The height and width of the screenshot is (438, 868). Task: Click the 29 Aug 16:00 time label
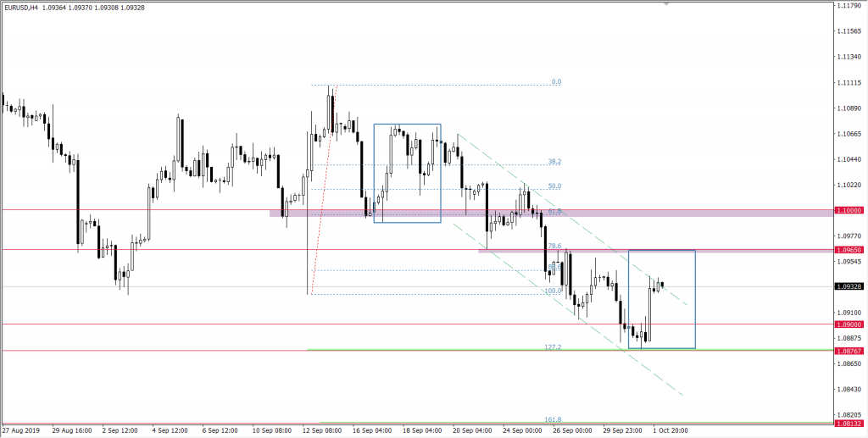(71, 430)
